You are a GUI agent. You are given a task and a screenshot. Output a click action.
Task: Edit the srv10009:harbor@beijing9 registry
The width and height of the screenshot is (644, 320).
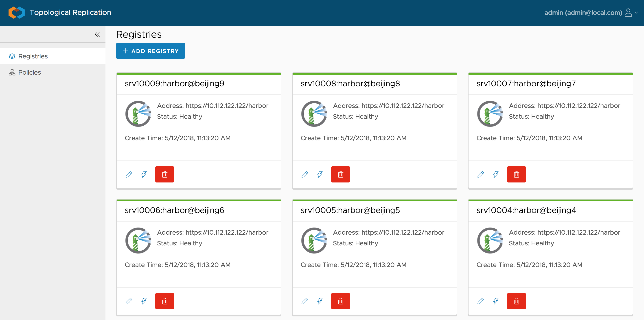pyautogui.click(x=129, y=174)
